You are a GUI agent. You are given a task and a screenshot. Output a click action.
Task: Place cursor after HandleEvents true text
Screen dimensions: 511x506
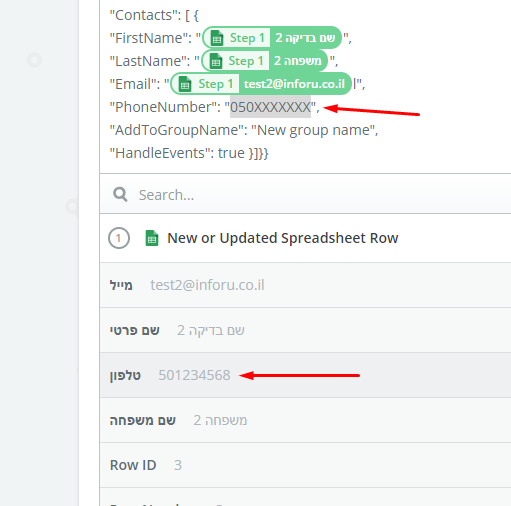click(x=269, y=153)
